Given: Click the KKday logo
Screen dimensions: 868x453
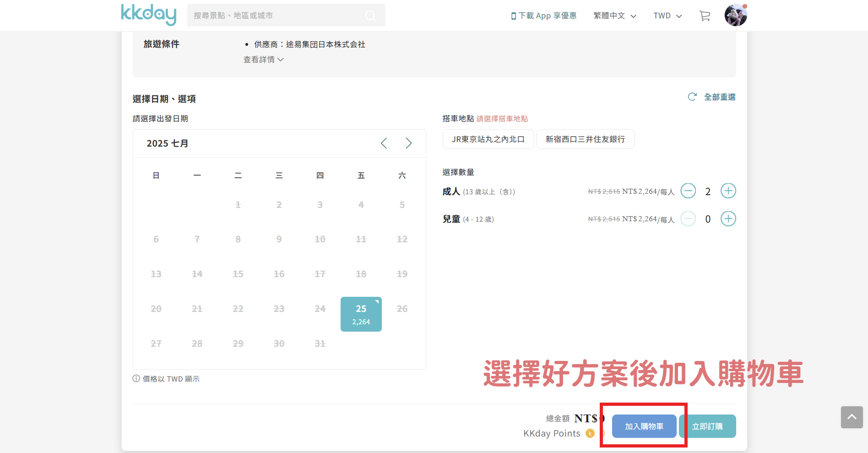Looking at the screenshot, I should pyautogui.click(x=148, y=15).
